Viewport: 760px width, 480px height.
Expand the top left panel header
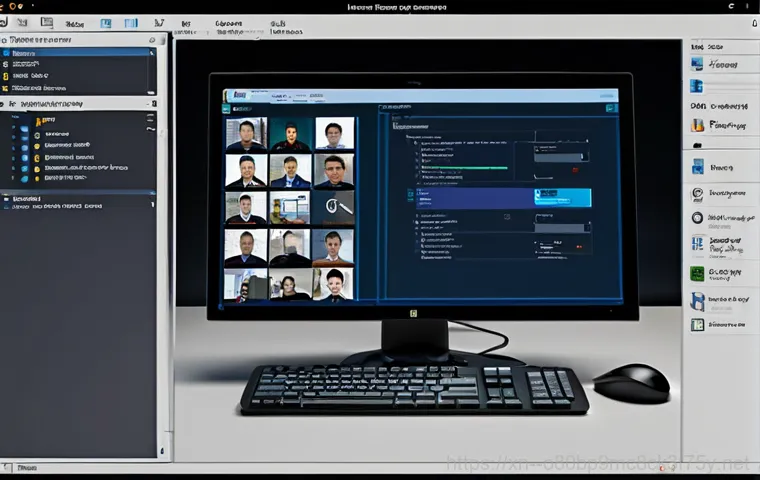[4, 40]
